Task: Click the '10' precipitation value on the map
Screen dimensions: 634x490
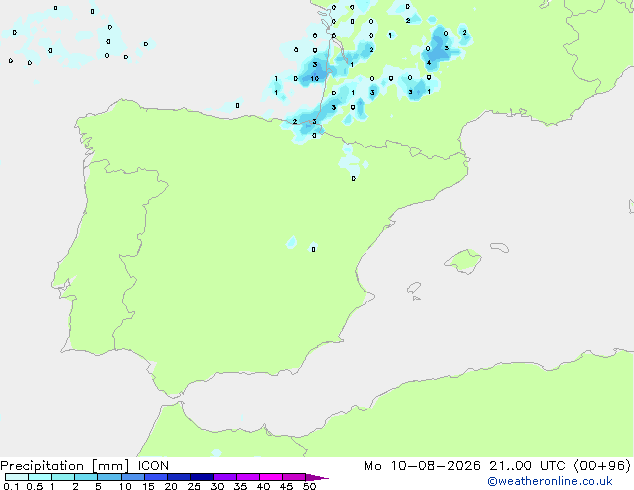Action: [315, 78]
